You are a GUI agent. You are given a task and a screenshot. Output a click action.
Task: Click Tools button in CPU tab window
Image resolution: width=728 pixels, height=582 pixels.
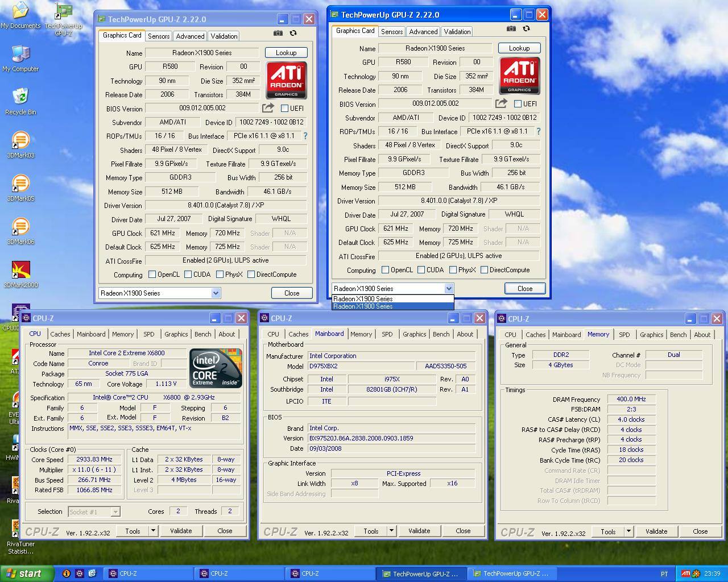[x=133, y=531]
